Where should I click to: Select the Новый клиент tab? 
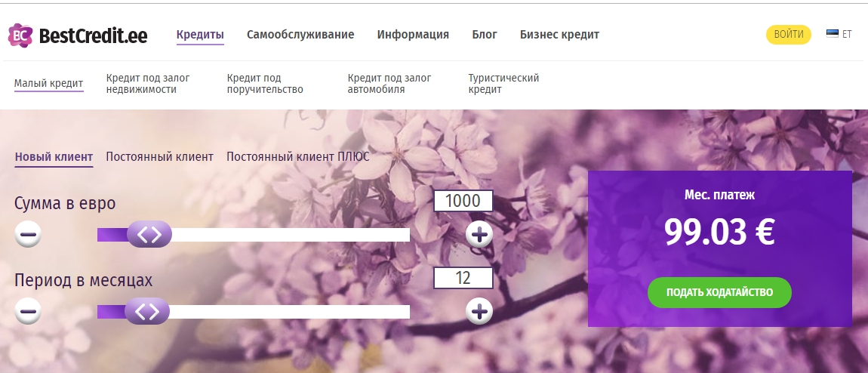click(x=54, y=157)
